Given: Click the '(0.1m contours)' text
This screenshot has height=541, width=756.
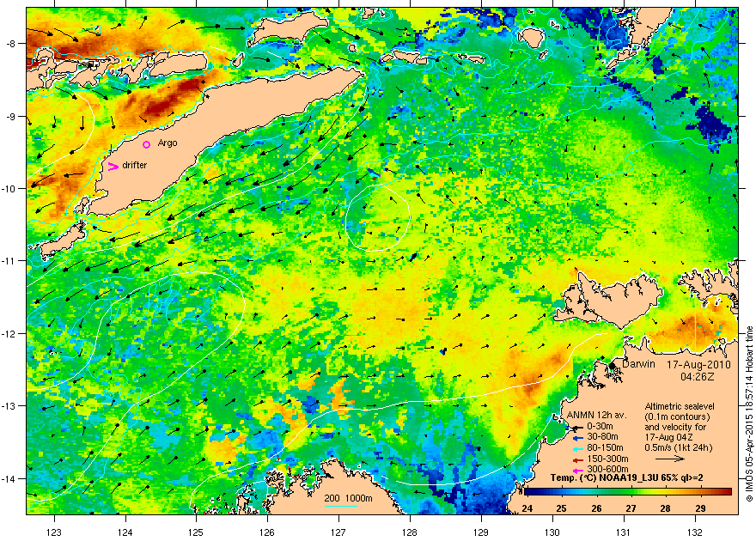Looking at the screenshot, I should point(678,416).
